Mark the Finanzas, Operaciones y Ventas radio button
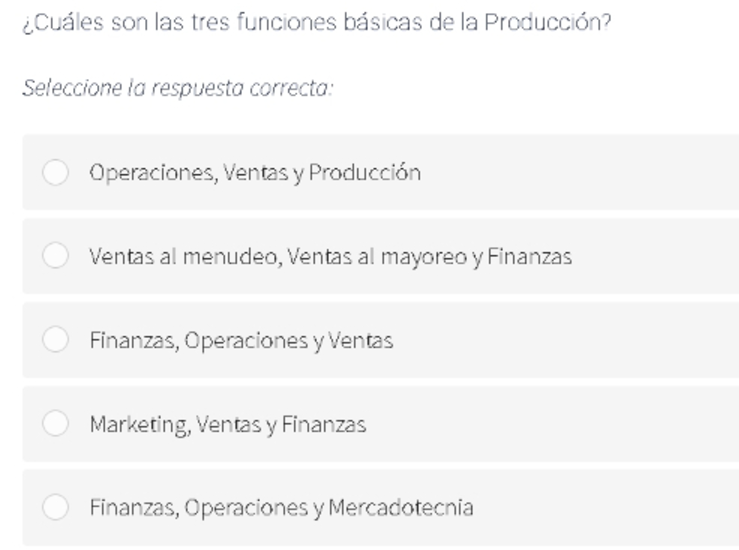This screenshot has width=739, height=550. click(56, 339)
